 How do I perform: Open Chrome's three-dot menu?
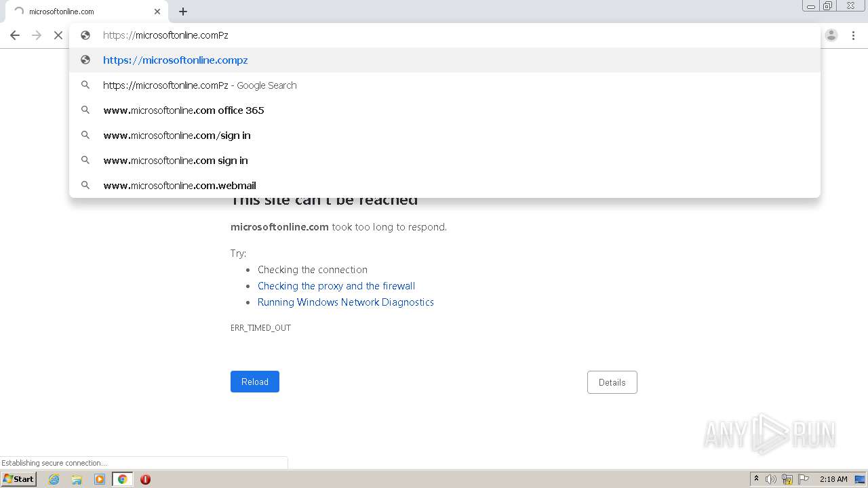pyautogui.click(x=853, y=35)
